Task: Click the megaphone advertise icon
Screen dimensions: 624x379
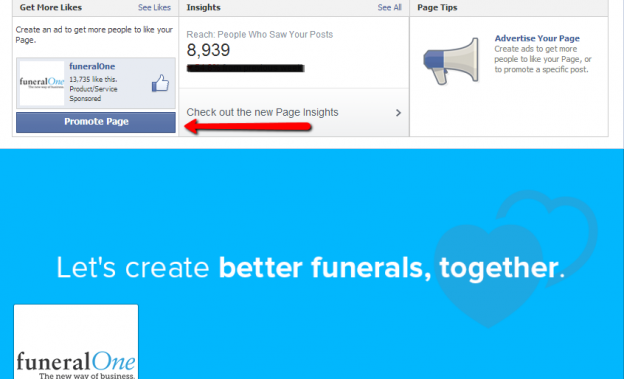Action: click(x=451, y=61)
